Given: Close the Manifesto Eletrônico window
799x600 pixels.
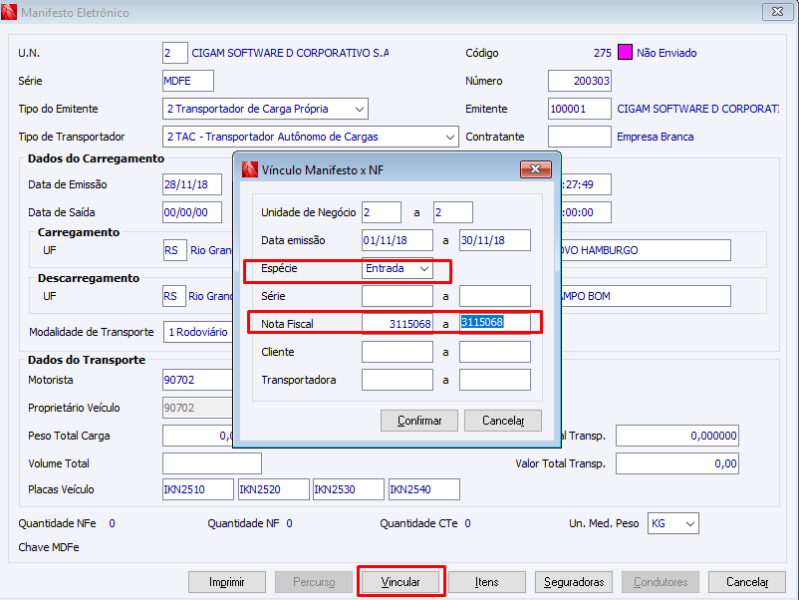Looking at the screenshot, I should coord(777,12).
